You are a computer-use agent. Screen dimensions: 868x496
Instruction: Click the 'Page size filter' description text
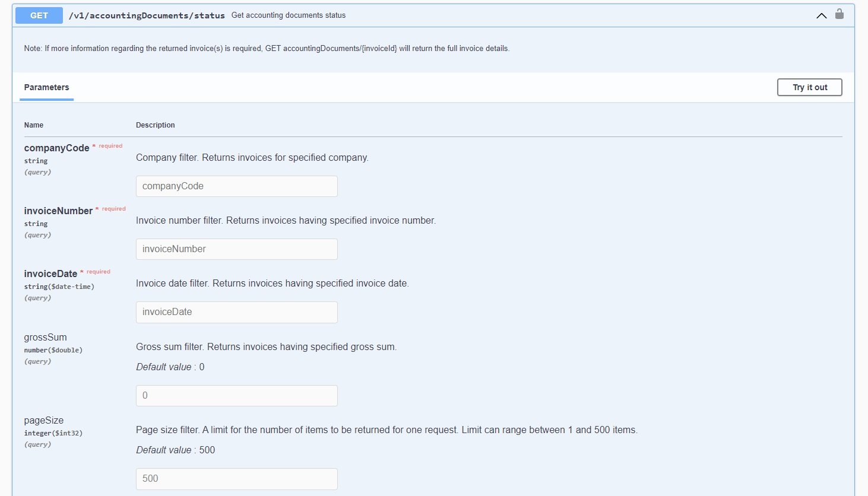tap(387, 430)
